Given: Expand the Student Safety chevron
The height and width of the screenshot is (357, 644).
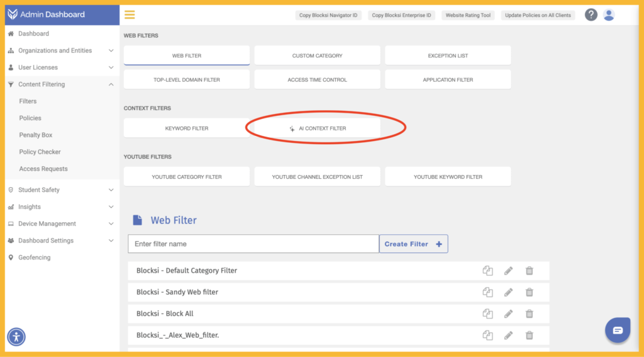Looking at the screenshot, I should (x=111, y=190).
